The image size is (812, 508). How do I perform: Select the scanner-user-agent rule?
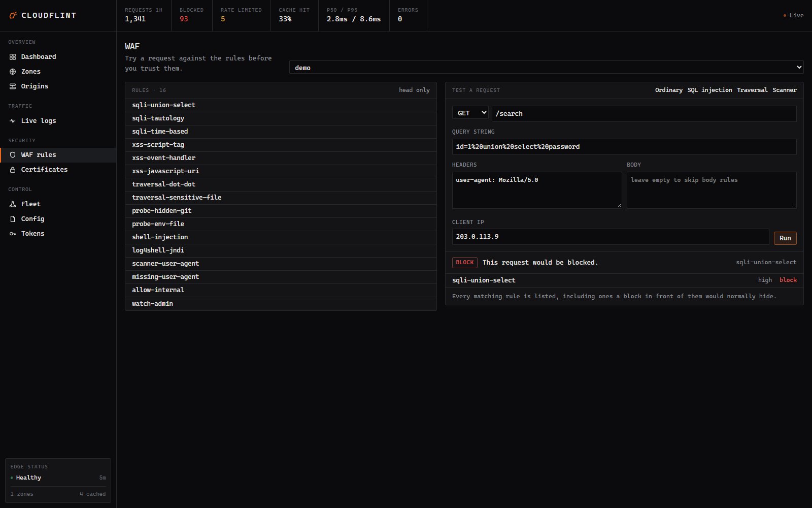281,264
